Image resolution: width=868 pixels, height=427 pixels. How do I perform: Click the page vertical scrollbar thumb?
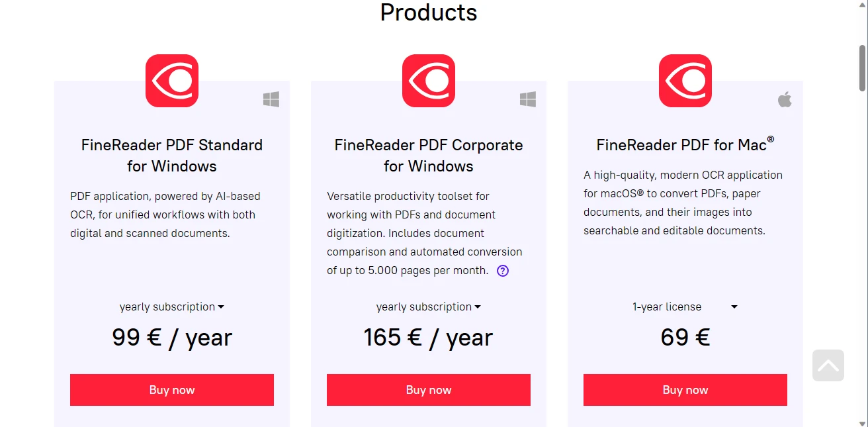tap(863, 68)
